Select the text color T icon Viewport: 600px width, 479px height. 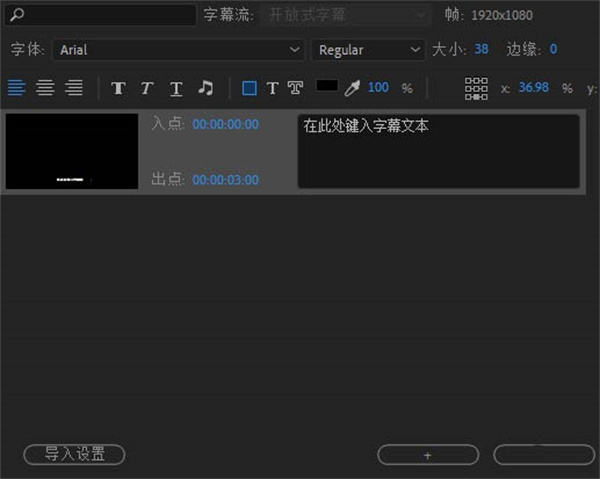(x=272, y=88)
